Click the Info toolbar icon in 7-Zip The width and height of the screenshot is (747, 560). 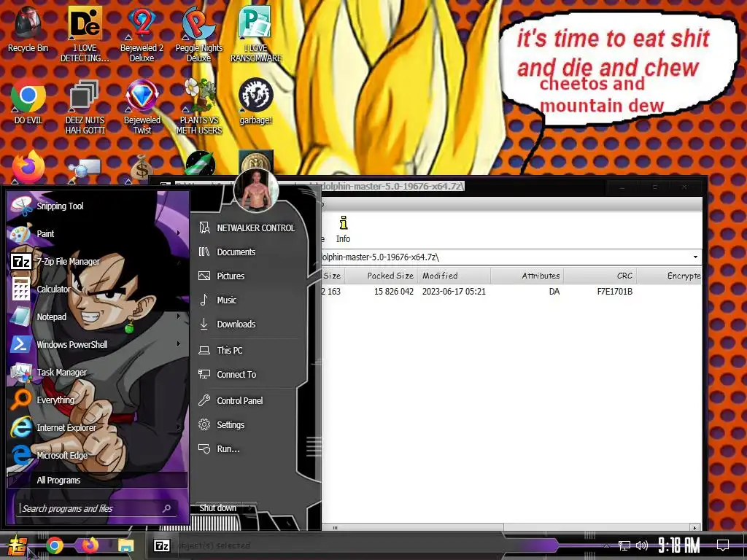coord(343,230)
